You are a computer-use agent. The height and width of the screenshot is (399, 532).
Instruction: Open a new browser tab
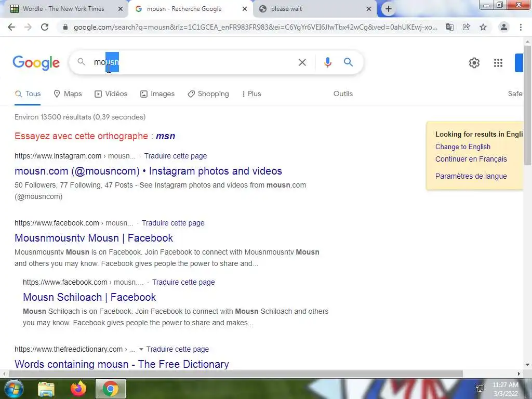(389, 9)
